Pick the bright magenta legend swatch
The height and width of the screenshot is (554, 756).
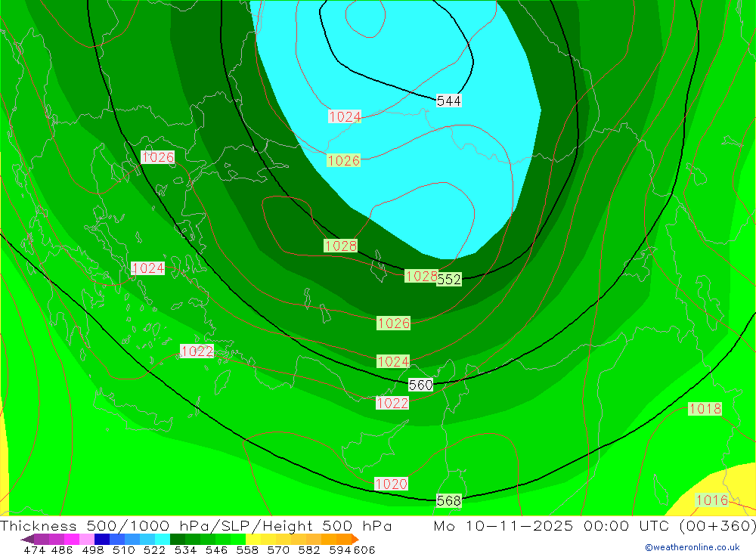tap(72, 539)
